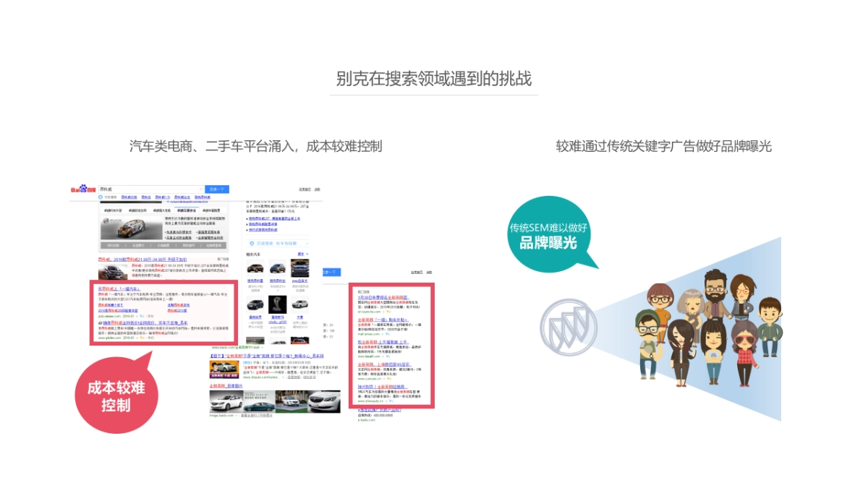Click the V2 badge next to www.yuncars.cn
Screen dimensions: 868x488
(388, 379)
